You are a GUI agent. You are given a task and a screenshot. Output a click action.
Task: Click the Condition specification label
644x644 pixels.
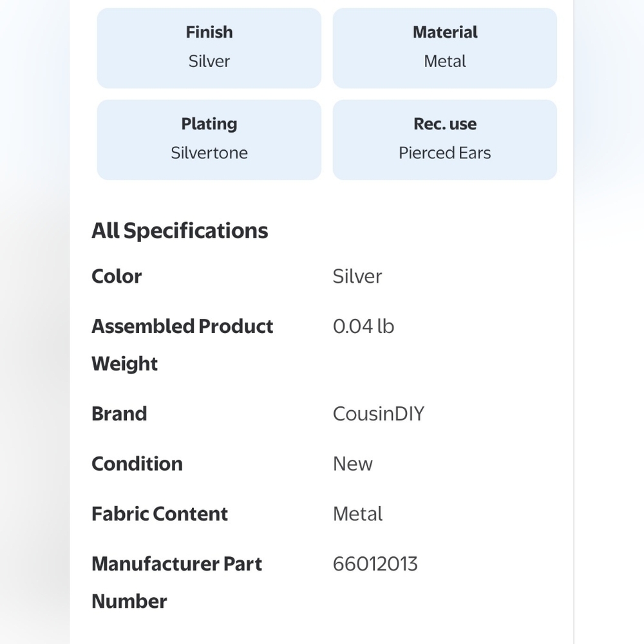click(x=137, y=464)
